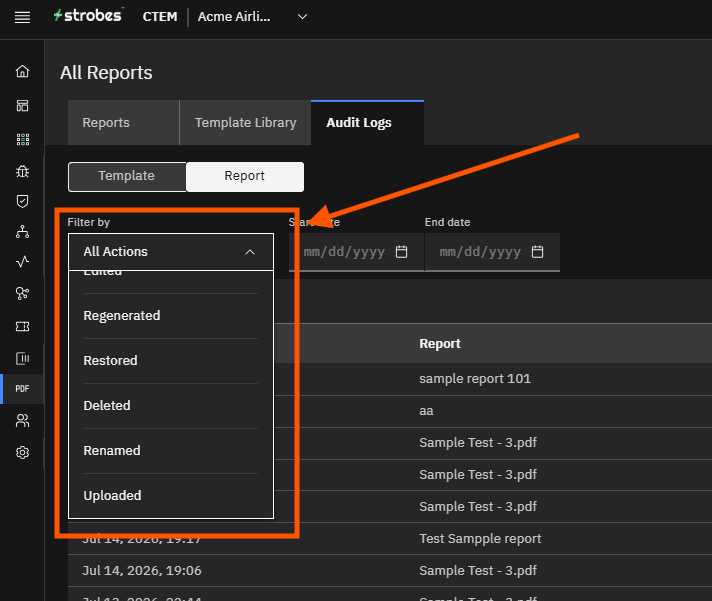The height and width of the screenshot is (601, 712).
Task: Toggle to Template audit logs
Action: tap(127, 176)
